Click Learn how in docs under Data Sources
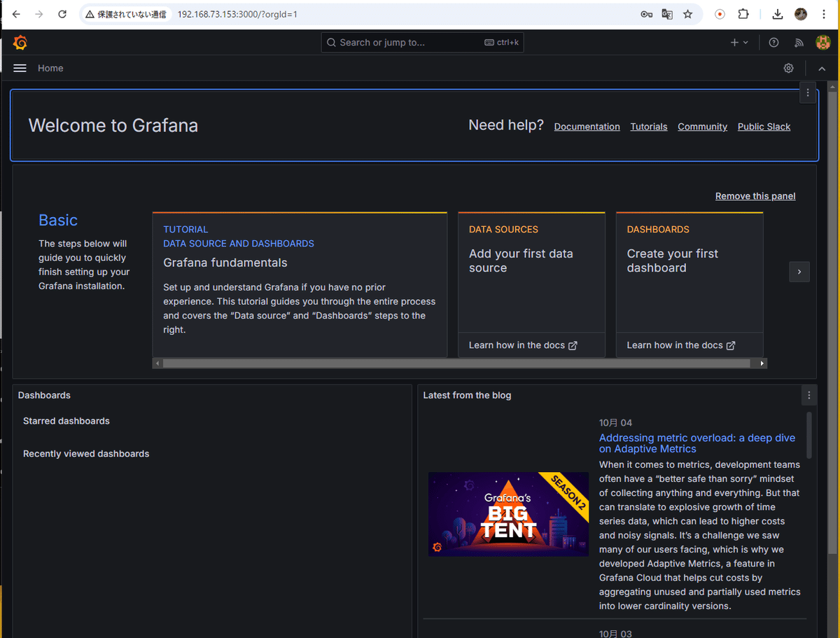The width and height of the screenshot is (840, 638). [x=523, y=345]
